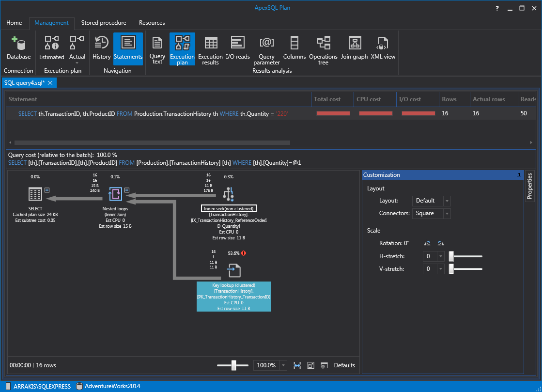Reset plan view with Defaults
This screenshot has width=542, height=392.
coord(344,365)
